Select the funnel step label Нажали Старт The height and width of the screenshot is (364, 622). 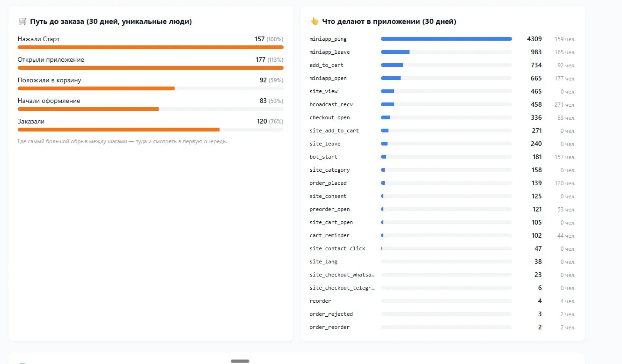(39, 39)
